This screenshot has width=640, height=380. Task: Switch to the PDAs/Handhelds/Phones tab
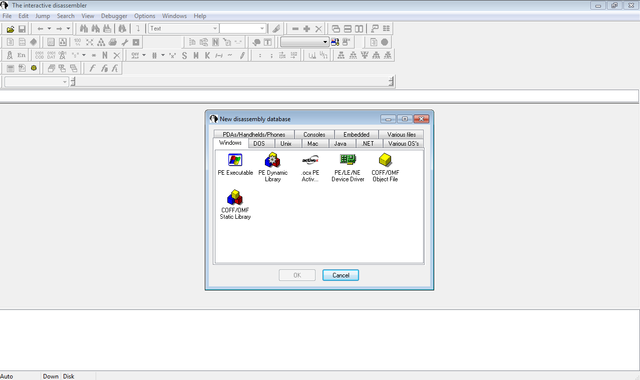point(254,134)
